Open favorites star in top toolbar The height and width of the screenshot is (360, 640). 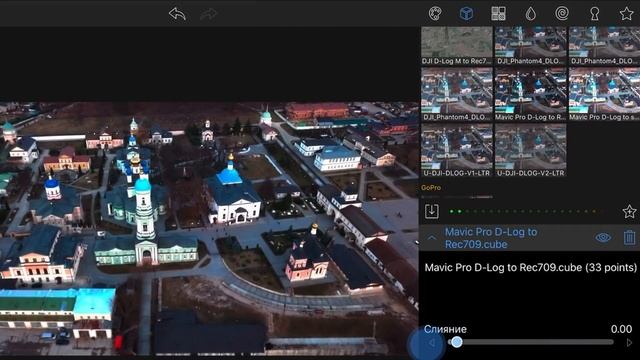(x=626, y=13)
